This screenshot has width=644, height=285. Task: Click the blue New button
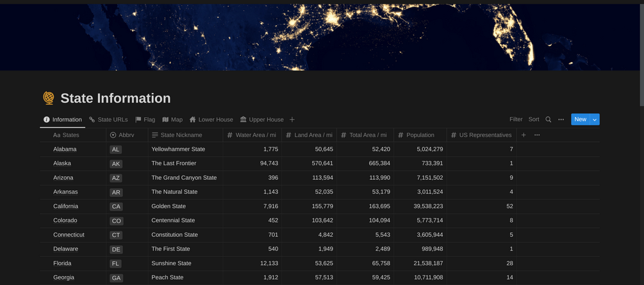[x=581, y=120]
